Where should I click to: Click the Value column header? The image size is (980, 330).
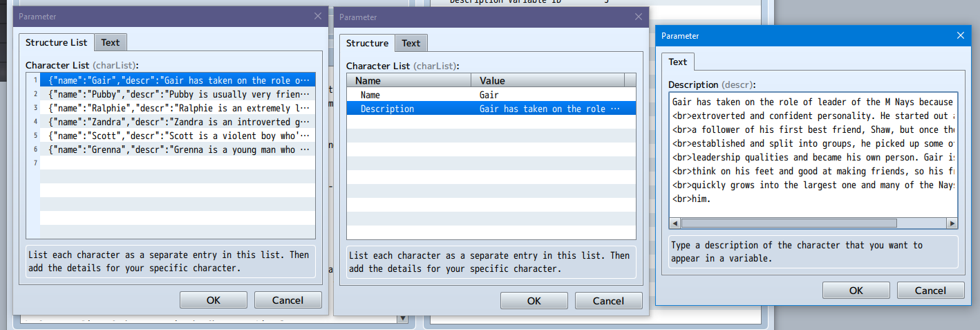coord(549,81)
